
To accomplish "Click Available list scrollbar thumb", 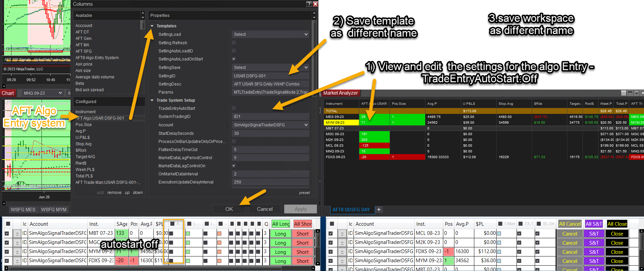I will tap(142, 25).
